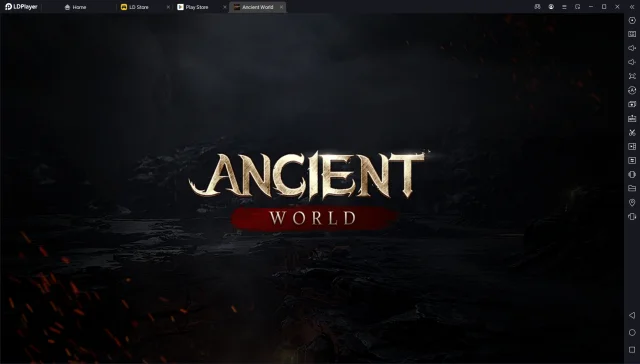
Task: Close the LD Store tab
Action: tap(169, 7)
